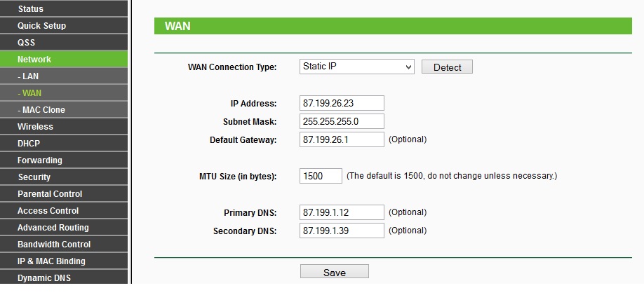Open the LAN submenu item

coord(64,76)
